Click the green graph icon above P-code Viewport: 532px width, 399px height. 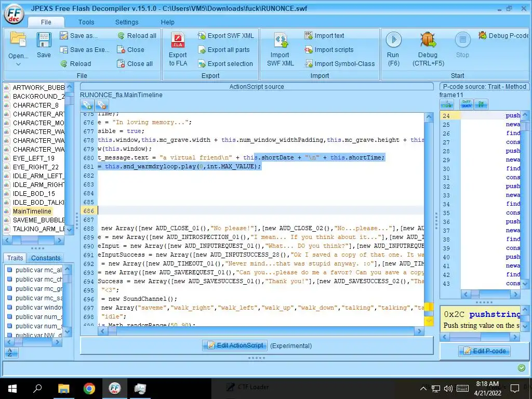click(x=447, y=104)
